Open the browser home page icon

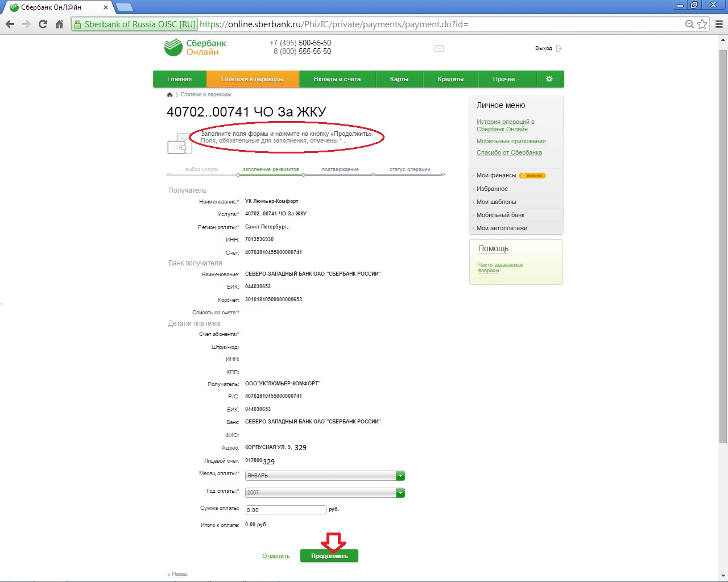[59, 24]
